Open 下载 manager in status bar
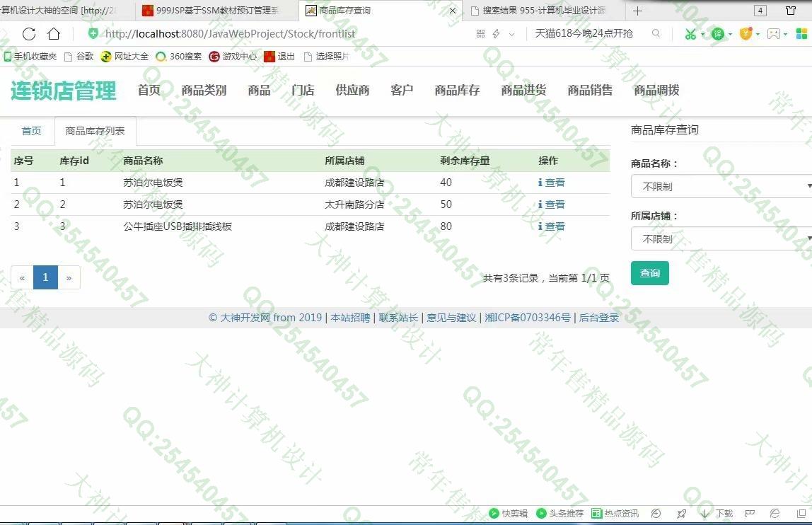Viewport: 812px width, 525px height. (x=717, y=513)
